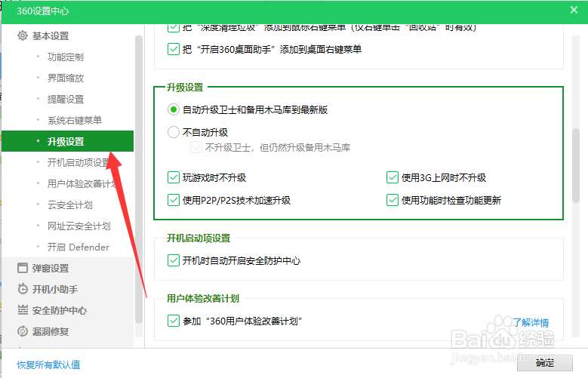The image size is (588, 378).
Task: Click the 开机启动项设置 group heading
Action: [x=199, y=238]
